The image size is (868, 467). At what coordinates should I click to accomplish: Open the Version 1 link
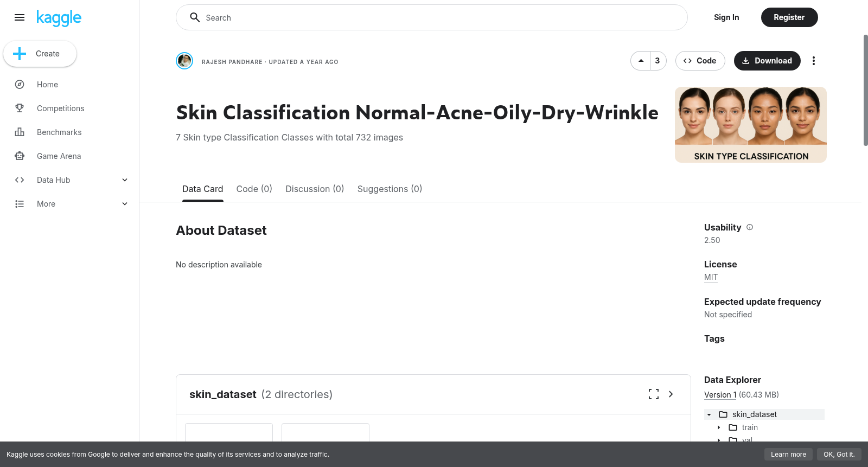click(720, 395)
